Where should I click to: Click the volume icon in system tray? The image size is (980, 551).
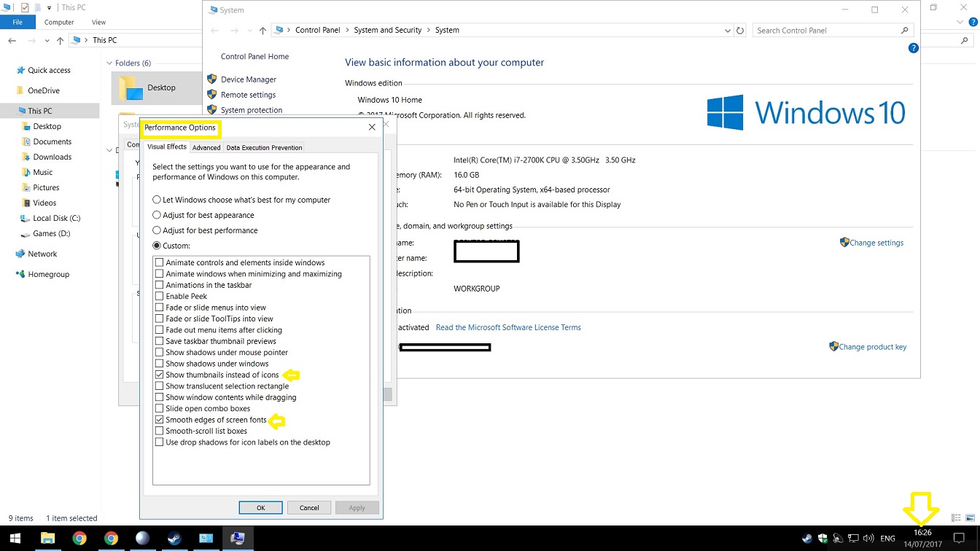870,539
